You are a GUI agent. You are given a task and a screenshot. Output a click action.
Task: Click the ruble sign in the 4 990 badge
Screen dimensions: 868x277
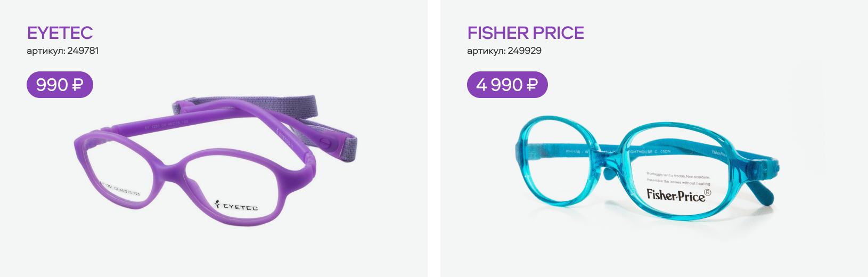[532, 85]
